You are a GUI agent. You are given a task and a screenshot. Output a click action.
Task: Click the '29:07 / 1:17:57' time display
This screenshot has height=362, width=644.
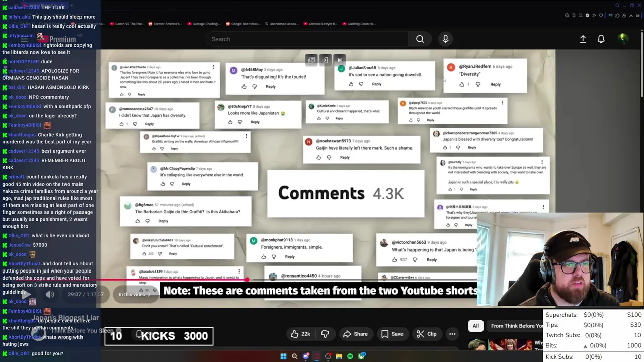click(x=86, y=294)
